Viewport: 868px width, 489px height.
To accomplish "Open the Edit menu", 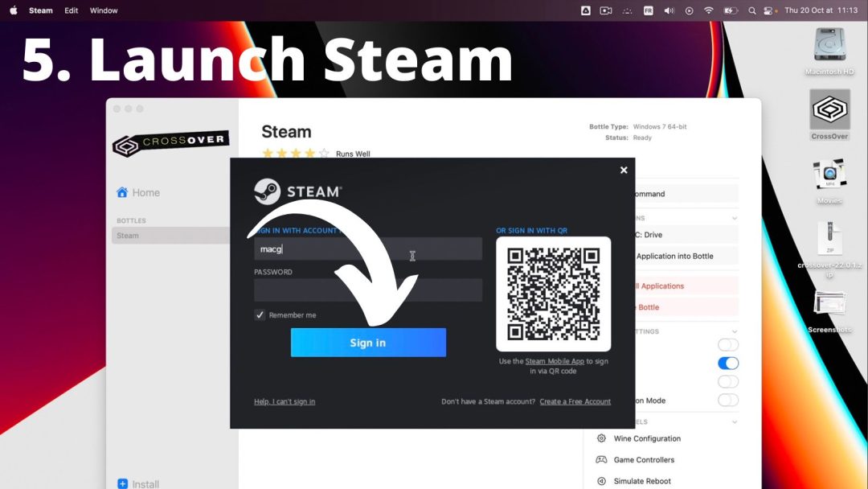I will [x=71, y=10].
